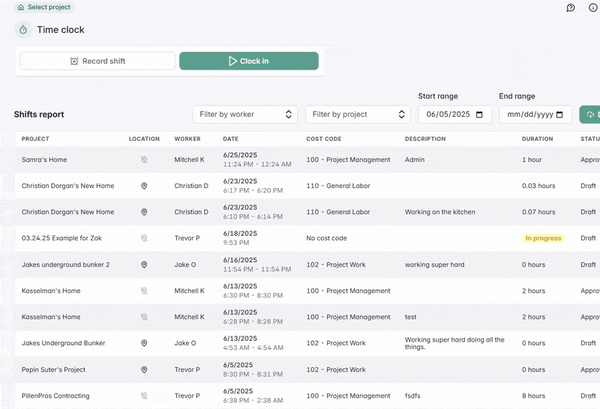Viewport: 600px width, 409px height.
Task: Click the alarm icon on Record shift
Action: tap(74, 61)
